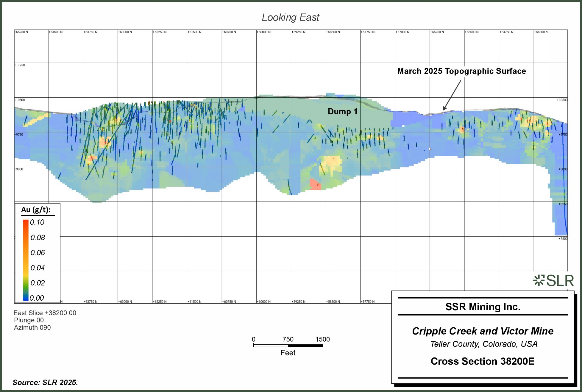Click the Cripple Creek and Victor Mine title

click(x=483, y=331)
